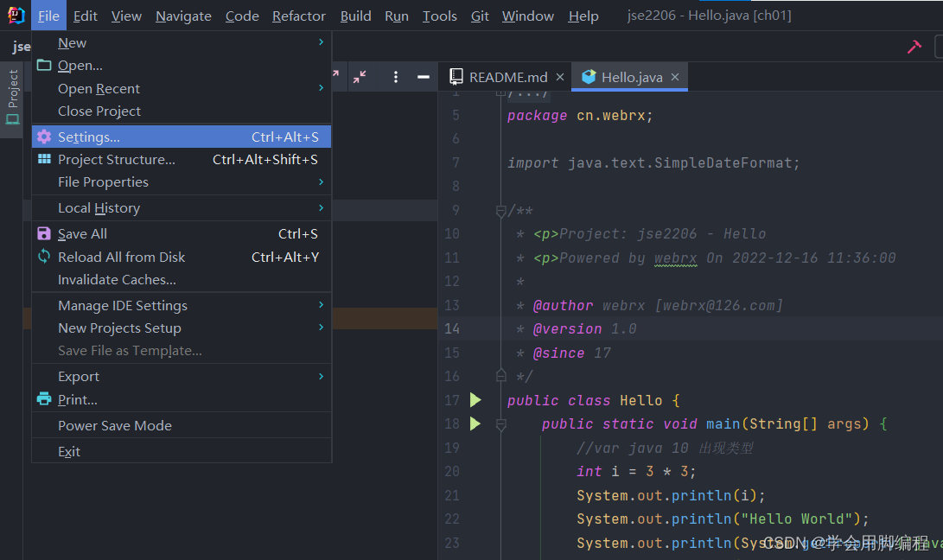Open the Tools menu

[x=440, y=16]
